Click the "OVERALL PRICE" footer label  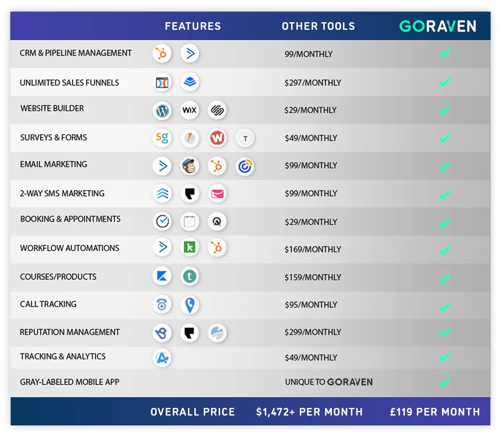point(193,412)
